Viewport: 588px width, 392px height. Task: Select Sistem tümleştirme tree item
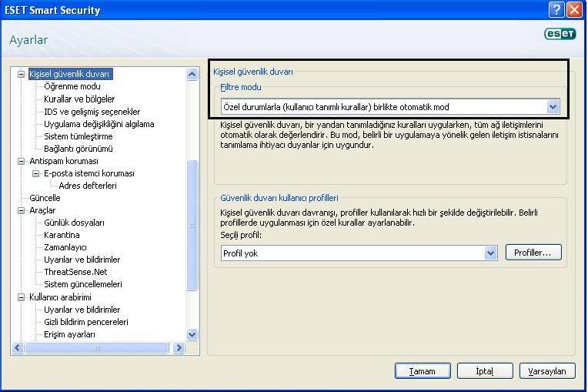[79, 136]
